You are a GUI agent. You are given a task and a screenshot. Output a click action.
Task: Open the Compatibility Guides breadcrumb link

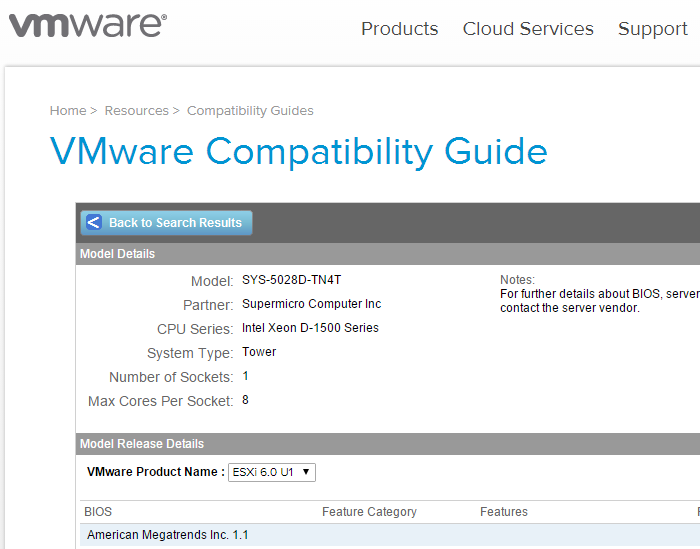tap(250, 110)
